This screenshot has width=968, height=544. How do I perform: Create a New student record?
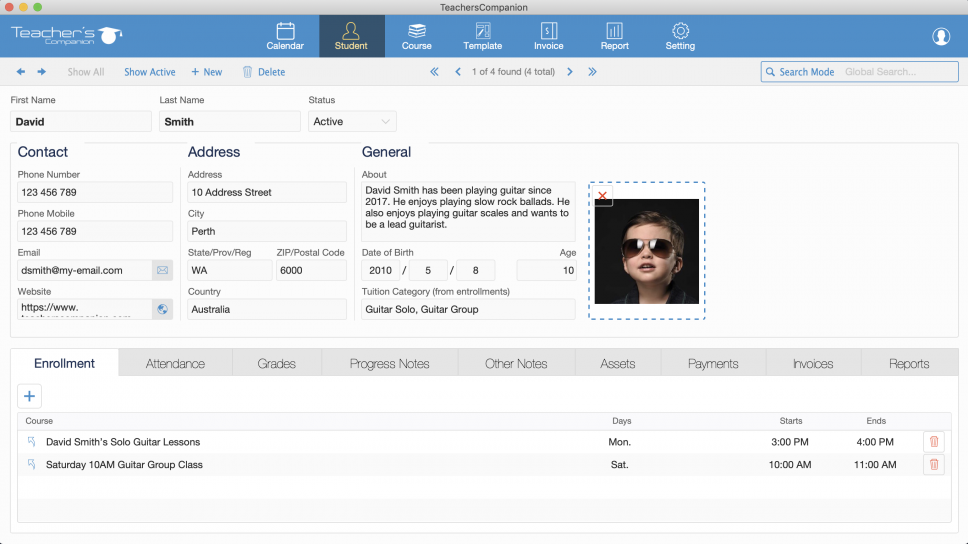point(207,72)
